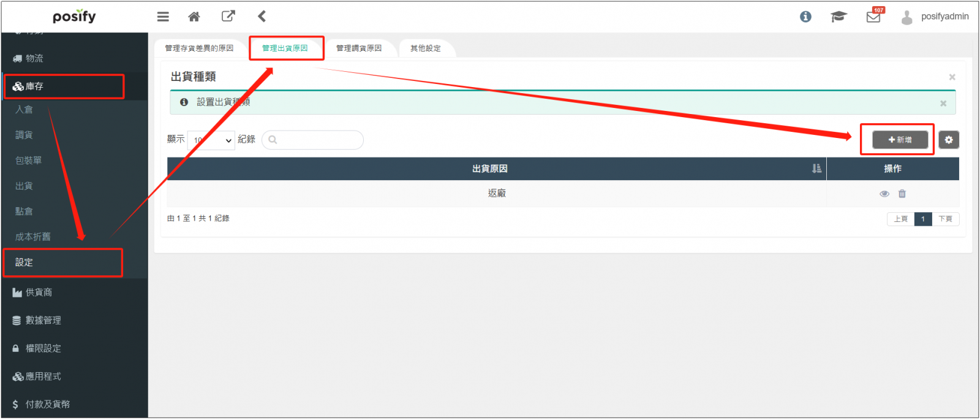Switch to 管理調貨原因 tab
Viewport: 980px width, 420px height.
pyautogui.click(x=359, y=48)
